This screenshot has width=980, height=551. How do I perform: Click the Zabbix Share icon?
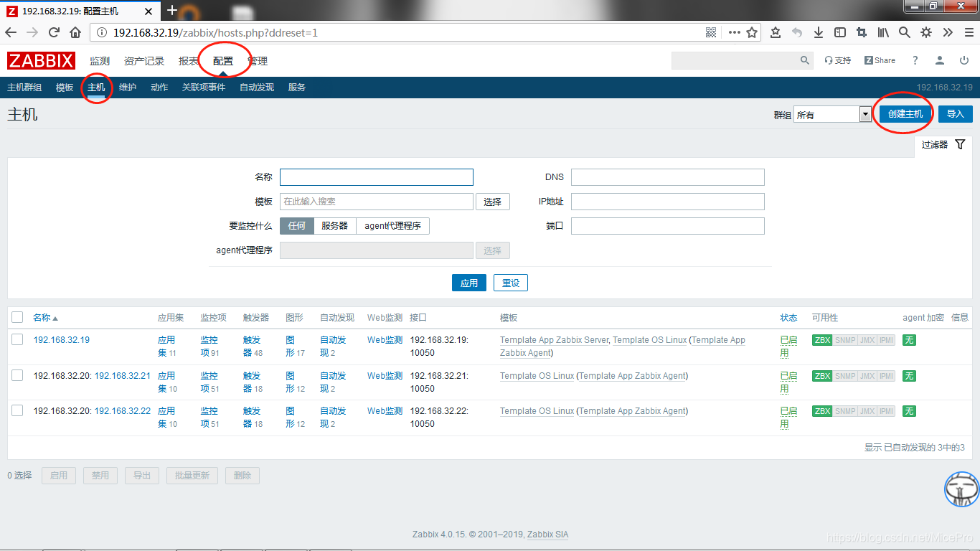pyautogui.click(x=880, y=60)
